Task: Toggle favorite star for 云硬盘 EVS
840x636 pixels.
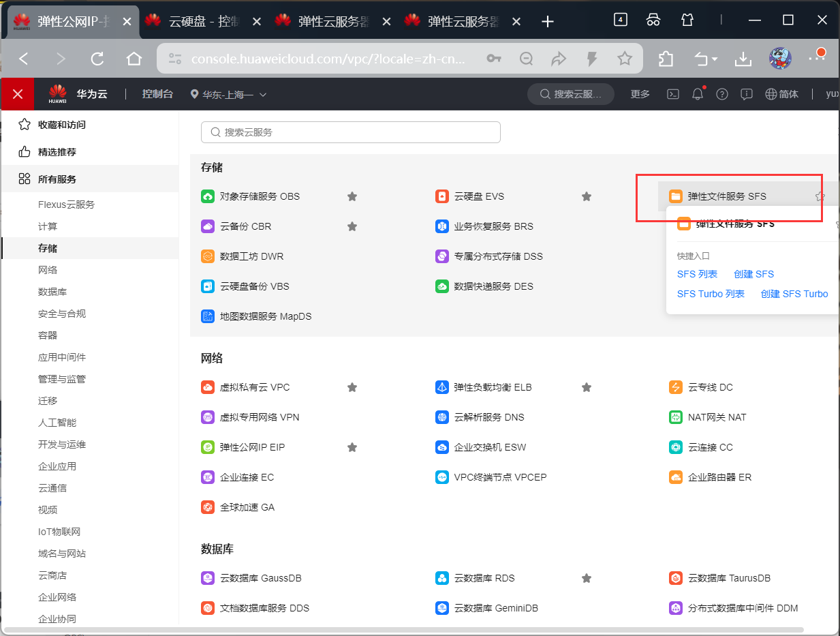Action: pyautogui.click(x=587, y=196)
